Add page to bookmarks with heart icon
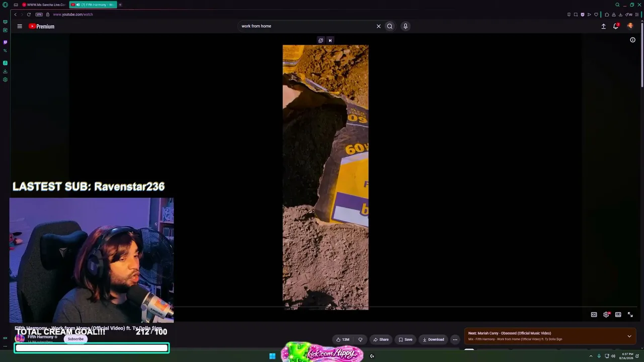This screenshot has width=644, height=362. click(x=596, y=15)
